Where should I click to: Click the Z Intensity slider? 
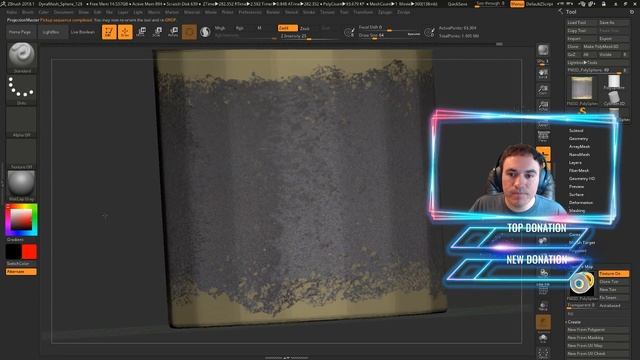point(309,36)
